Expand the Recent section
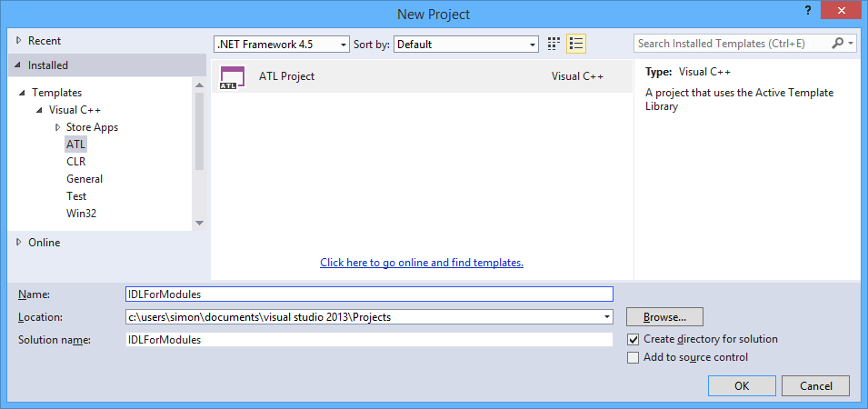The height and width of the screenshot is (409, 868). 19,40
